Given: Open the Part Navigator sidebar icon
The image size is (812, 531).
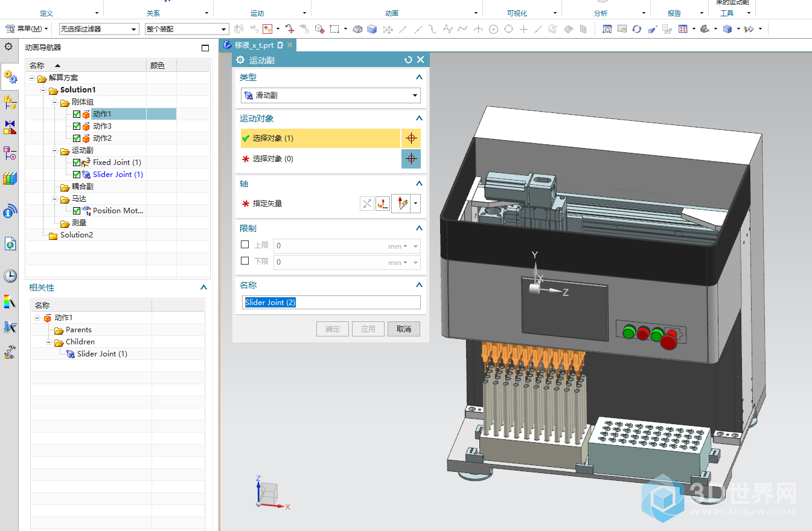Looking at the screenshot, I should tap(10, 153).
